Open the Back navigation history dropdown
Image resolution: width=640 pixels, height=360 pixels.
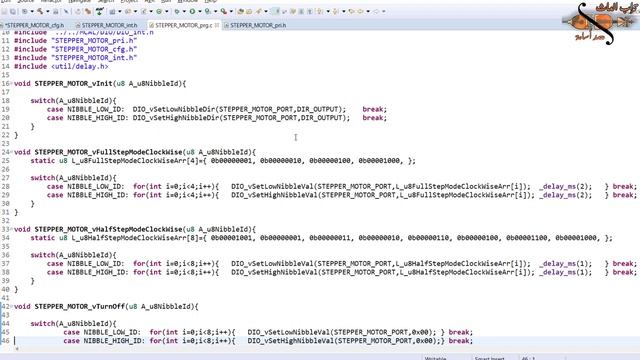[x=368, y=11]
